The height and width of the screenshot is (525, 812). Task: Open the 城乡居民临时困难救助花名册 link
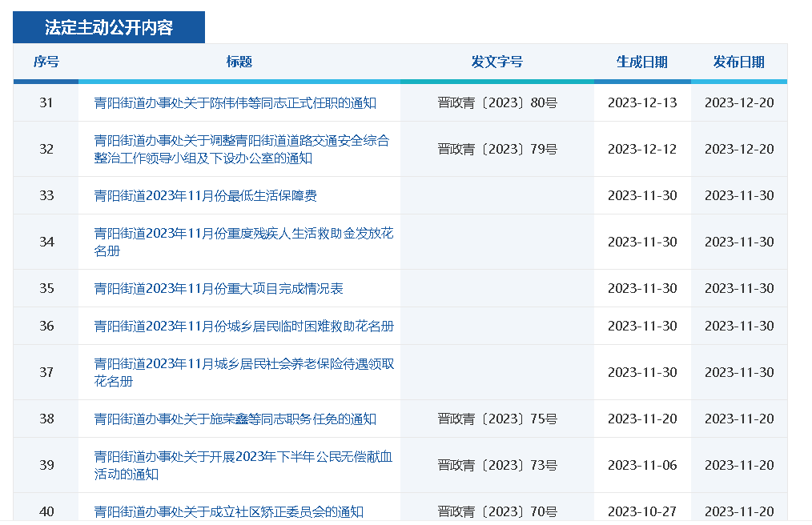(243, 326)
